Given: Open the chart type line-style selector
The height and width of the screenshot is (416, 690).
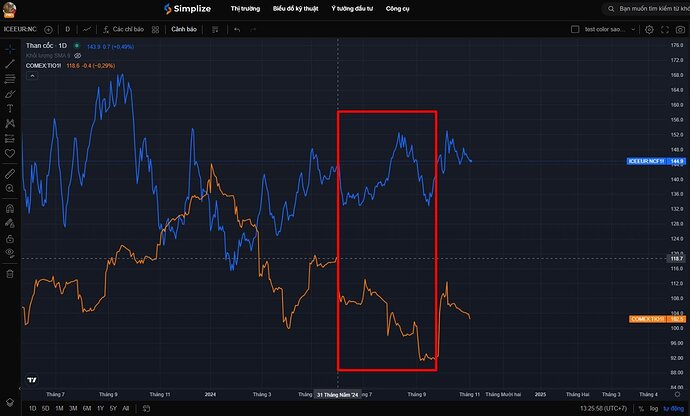Looking at the screenshot, I should [x=87, y=29].
